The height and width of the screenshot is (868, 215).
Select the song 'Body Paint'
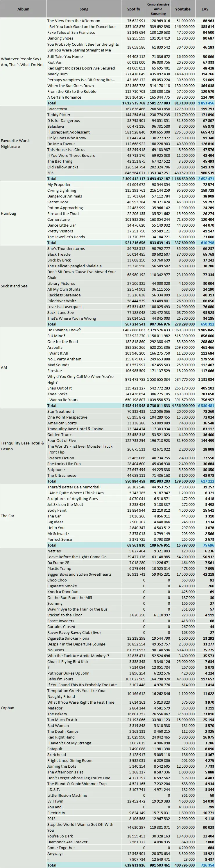[57, 511]
